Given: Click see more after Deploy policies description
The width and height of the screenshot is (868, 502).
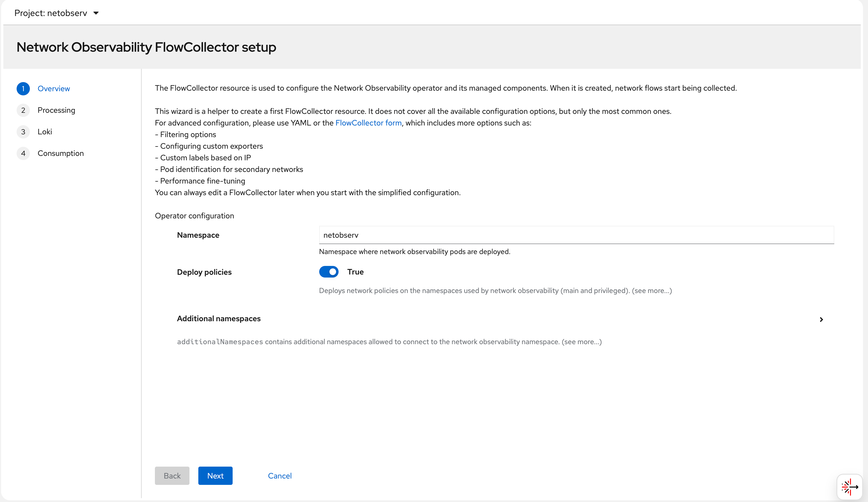Looking at the screenshot, I should [651, 291].
